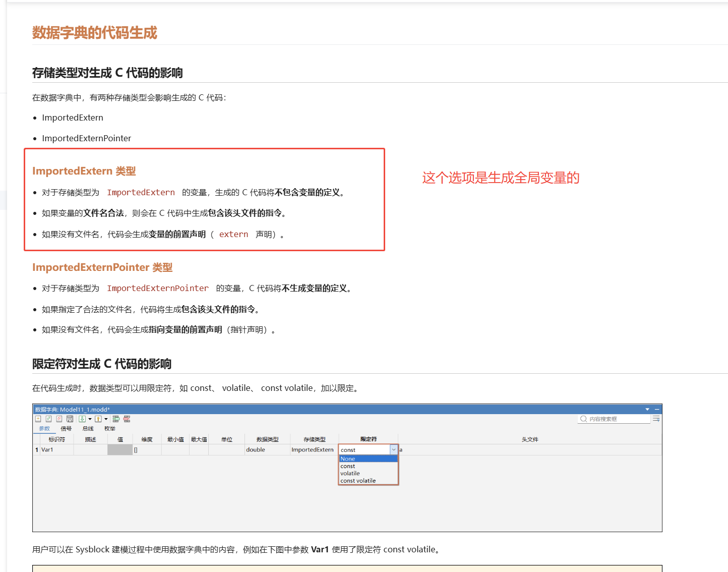Viewport: 728px width, 572px height.
Task: Click the 描述 column header
Action: (x=91, y=439)
